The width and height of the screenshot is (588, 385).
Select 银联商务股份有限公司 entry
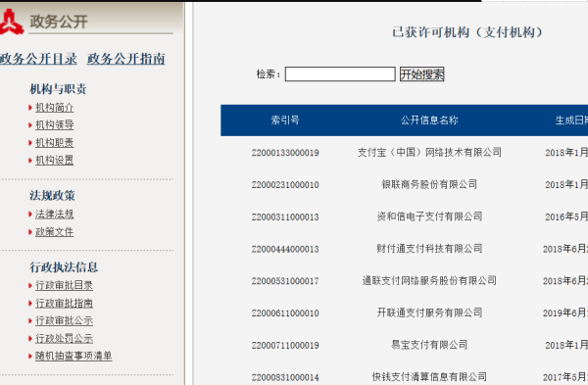pyautogui.click(x=429, y=184)
